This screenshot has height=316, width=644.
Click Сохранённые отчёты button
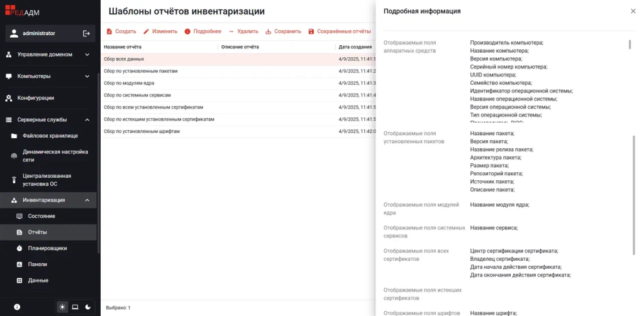click(339, 31)
